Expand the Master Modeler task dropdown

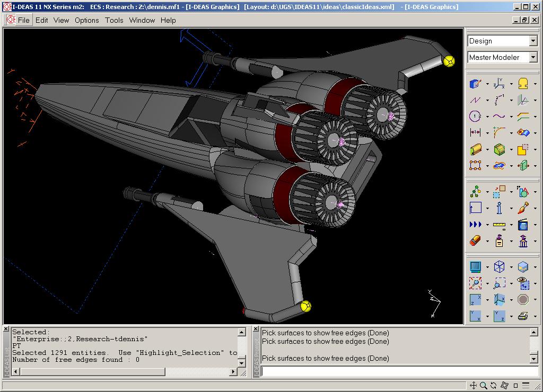pos(533,57)
